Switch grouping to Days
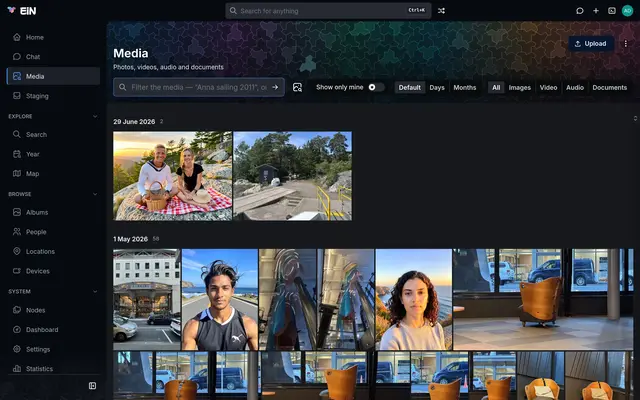Image resolution: width=640 pixels, height=400 pixels. [437, 87]
